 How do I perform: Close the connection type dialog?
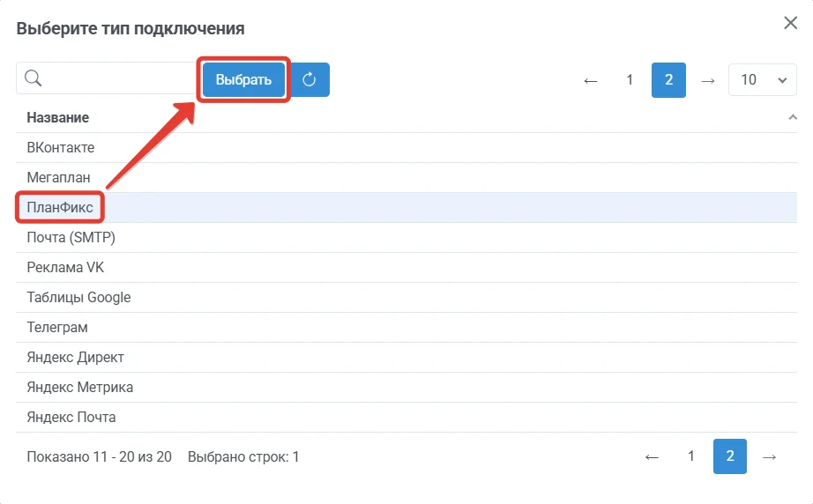coord(790,23)
